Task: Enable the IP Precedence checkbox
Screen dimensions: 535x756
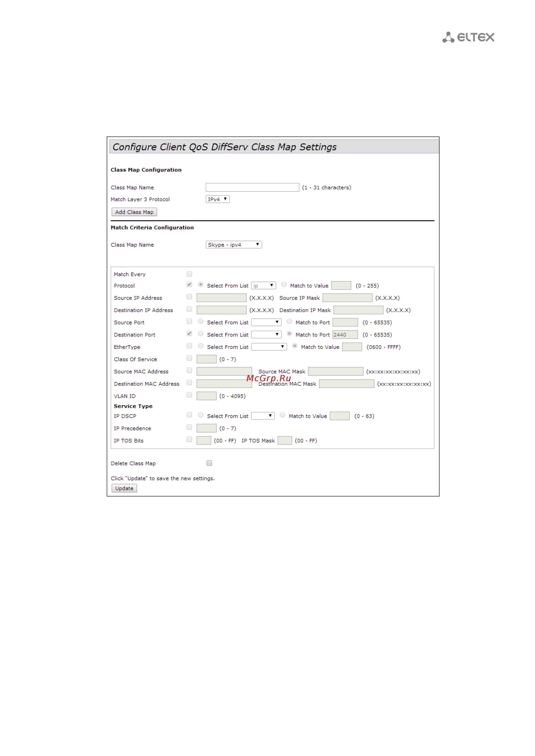Action: pyautogui.click(x=189, y=427)
